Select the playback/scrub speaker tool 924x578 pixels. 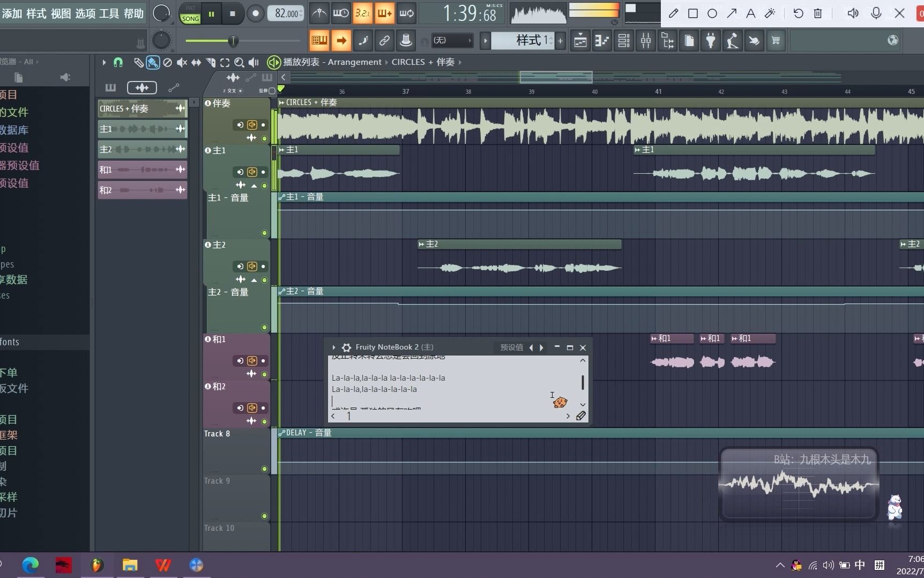(x=254, y=63)
